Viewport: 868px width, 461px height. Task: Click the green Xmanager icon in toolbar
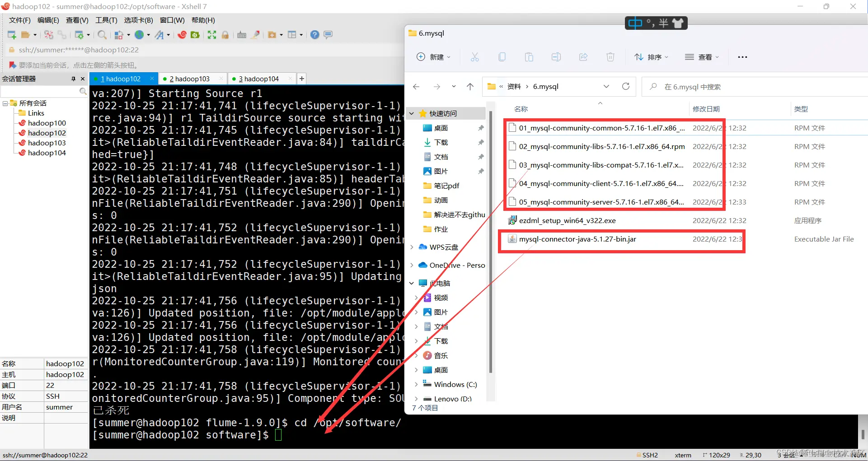coord(195,35)
